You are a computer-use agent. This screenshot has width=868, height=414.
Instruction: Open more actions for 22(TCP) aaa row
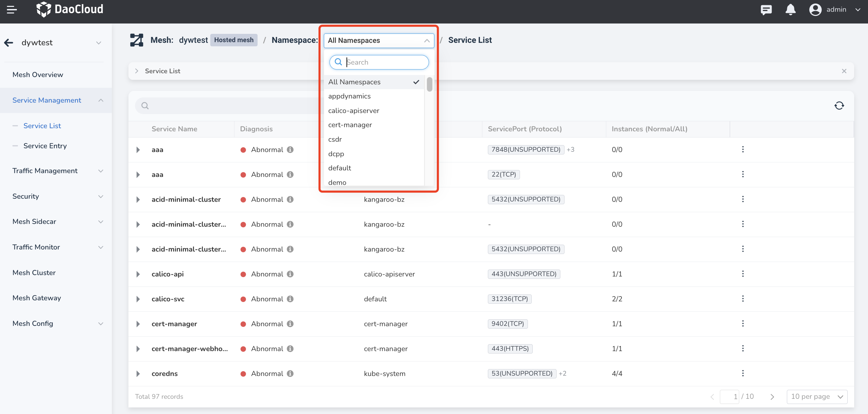743,175
